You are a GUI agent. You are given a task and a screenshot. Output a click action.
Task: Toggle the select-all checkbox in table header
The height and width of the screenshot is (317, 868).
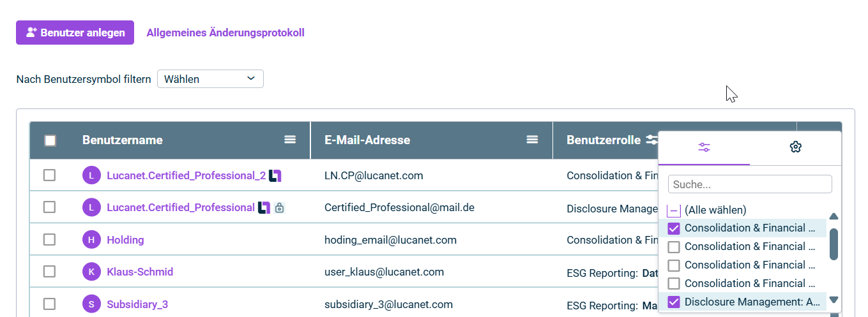point(50,140)
